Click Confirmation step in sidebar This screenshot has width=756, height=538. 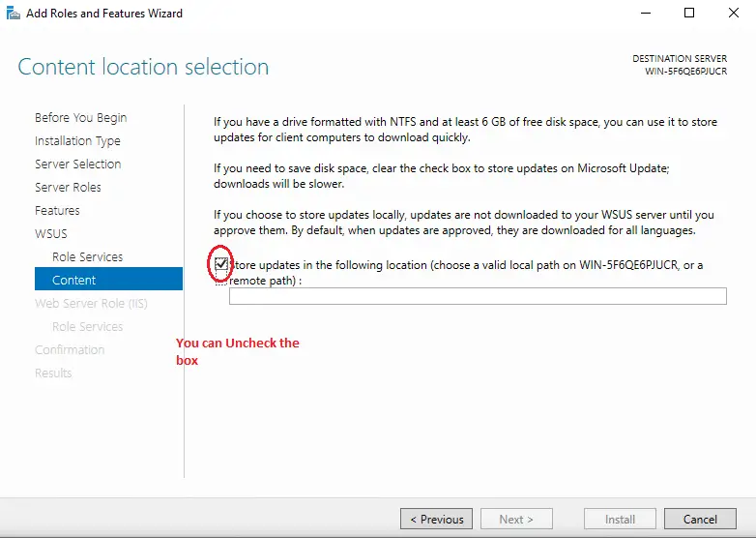(70, 350)
